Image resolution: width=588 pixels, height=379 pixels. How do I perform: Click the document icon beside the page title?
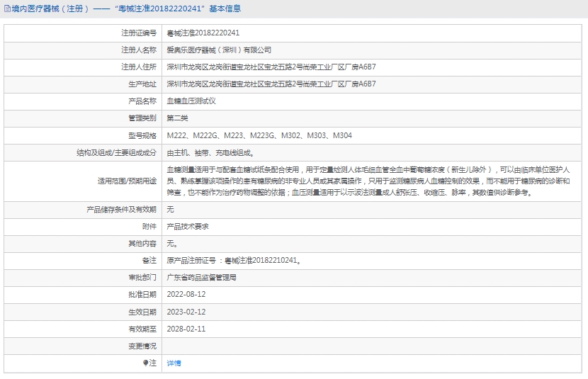7,9
